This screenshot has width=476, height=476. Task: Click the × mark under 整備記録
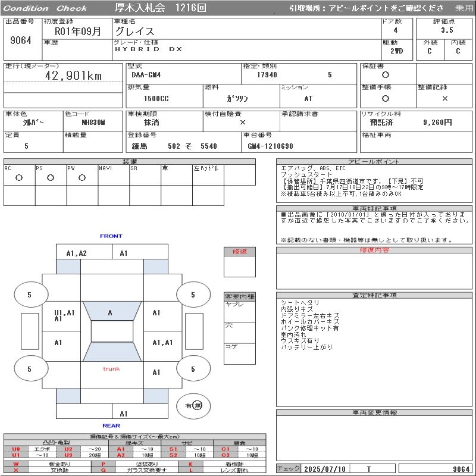point(444,99)
